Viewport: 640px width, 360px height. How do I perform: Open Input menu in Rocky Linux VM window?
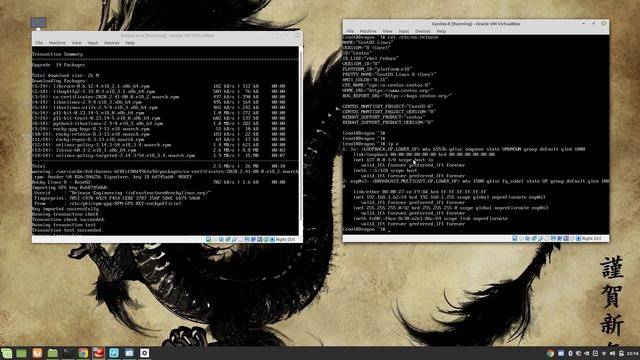93,43
